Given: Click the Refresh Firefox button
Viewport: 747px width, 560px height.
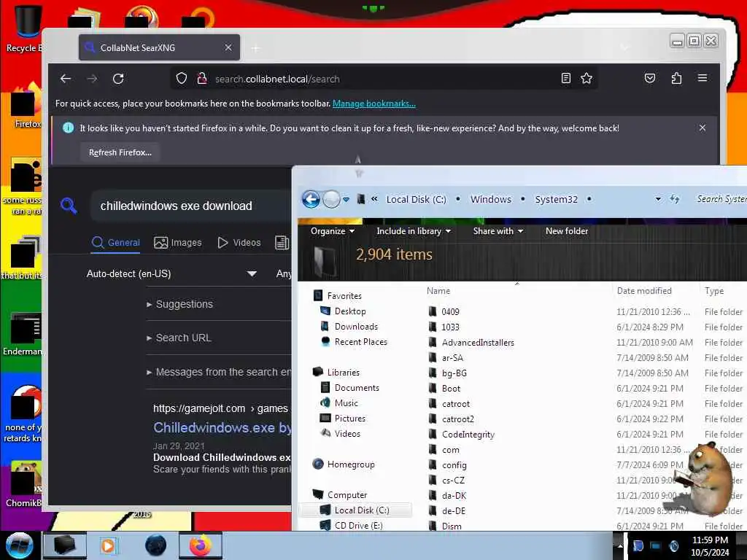Looking at the screenshot, I should tap(120, 152).
